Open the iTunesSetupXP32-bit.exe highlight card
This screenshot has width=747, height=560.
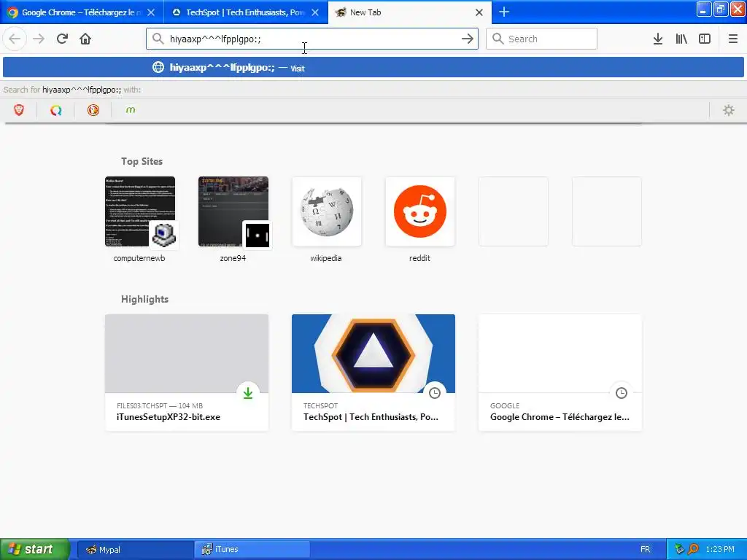click(x=187, y=373)
